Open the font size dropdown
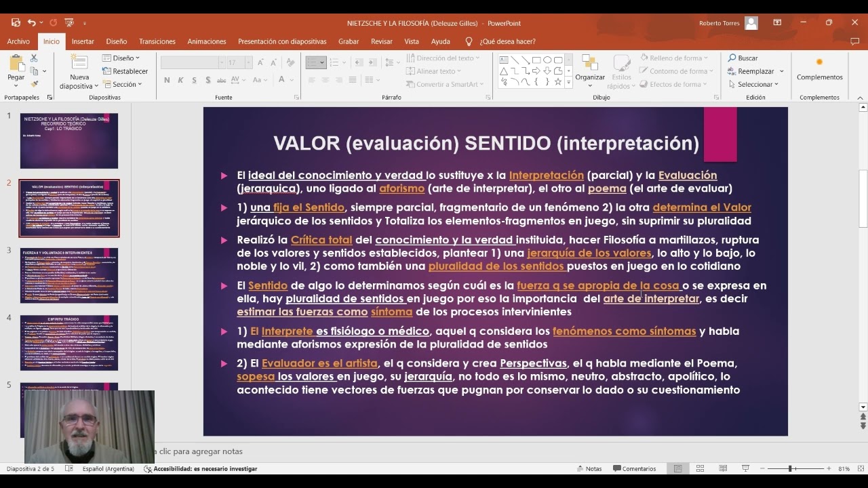Image resolution: width=868 pixels, height=488 pixels. [x=248, y=62]
